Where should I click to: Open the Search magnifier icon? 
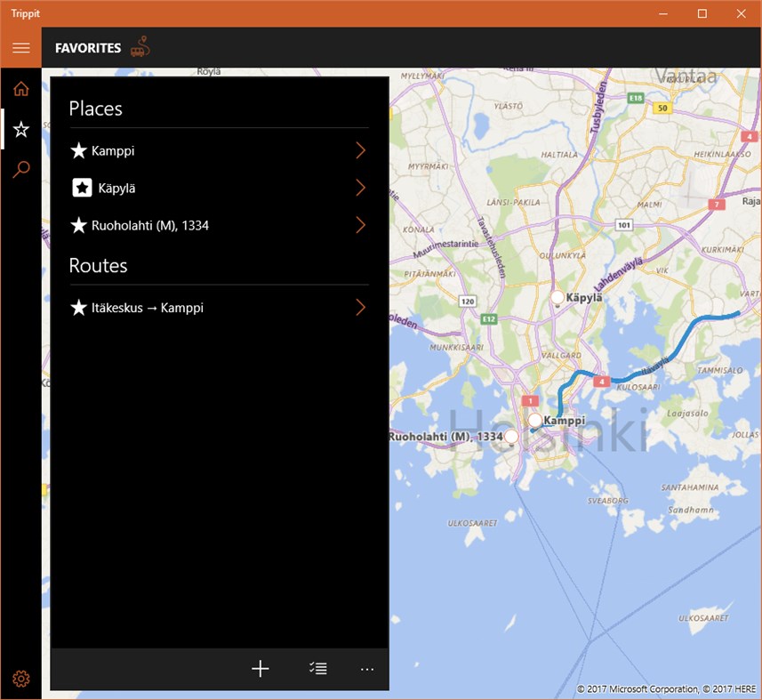pyautogui.click(x=20, y=169)
